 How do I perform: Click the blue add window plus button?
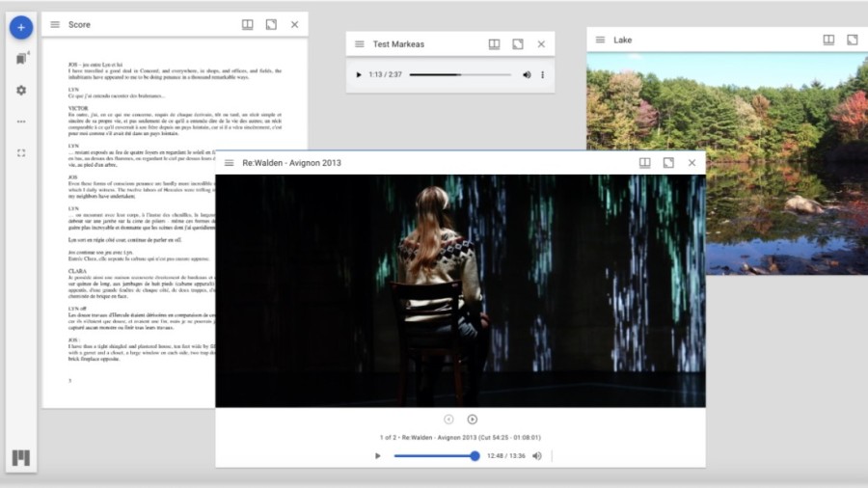pyautogui.click(x=21, y=27)
